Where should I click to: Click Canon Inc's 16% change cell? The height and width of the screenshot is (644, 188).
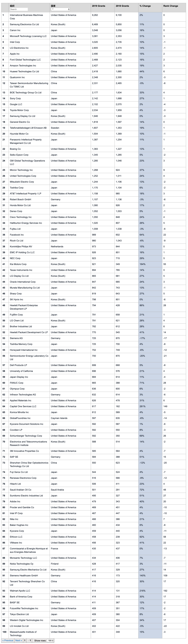(142, 30)
